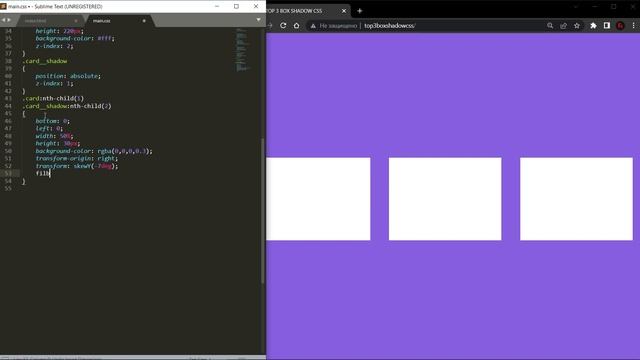Click the 'width: 50%;' line
The image size is (640, 360).
[54, 136]
